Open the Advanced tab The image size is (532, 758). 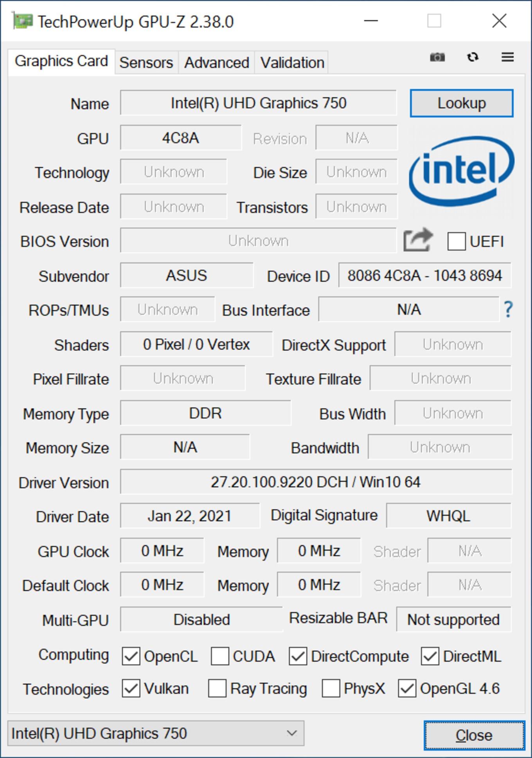(217, 63)
